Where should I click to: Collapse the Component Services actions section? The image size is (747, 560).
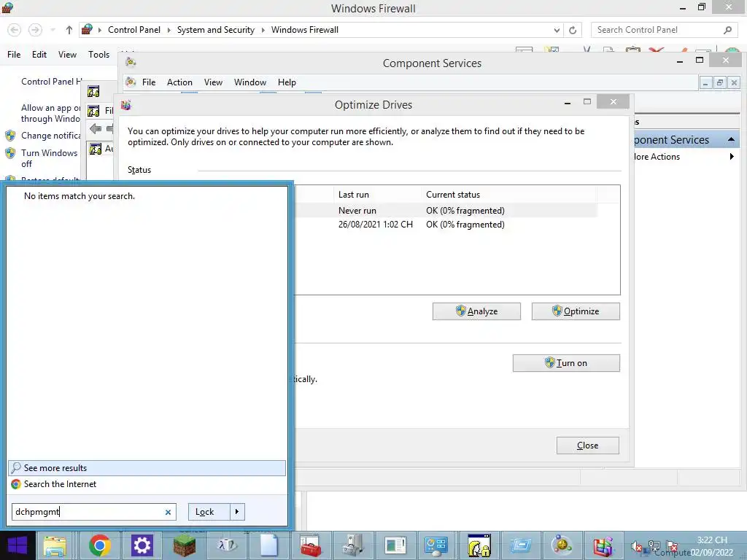pyautogui.click(x=731, y=139)
